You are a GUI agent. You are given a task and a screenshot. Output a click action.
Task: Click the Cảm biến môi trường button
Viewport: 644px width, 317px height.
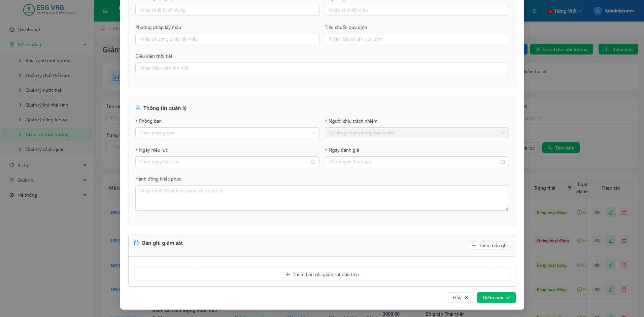click(x=562, y=49)
